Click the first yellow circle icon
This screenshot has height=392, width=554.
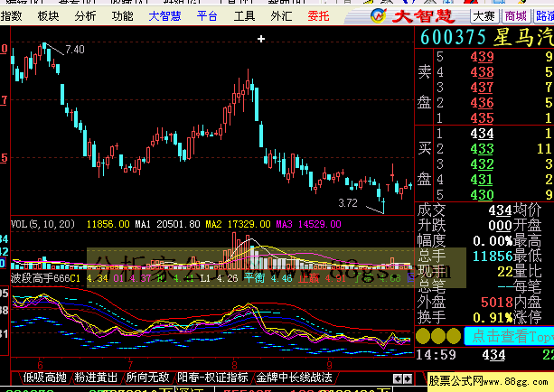[423, 336]
